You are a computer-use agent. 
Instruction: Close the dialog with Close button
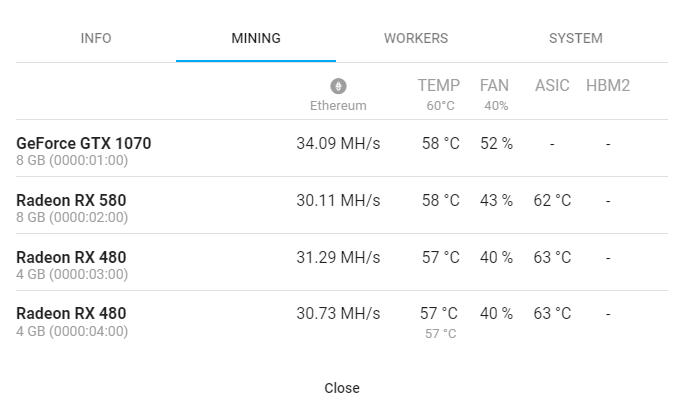[x=342, y=388]
